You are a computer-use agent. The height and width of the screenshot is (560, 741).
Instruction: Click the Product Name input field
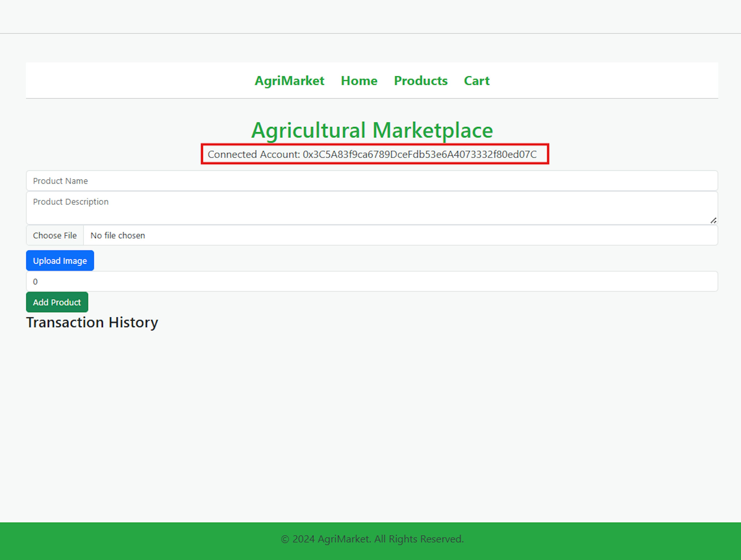pyautogui.click(x=372, y=181)
